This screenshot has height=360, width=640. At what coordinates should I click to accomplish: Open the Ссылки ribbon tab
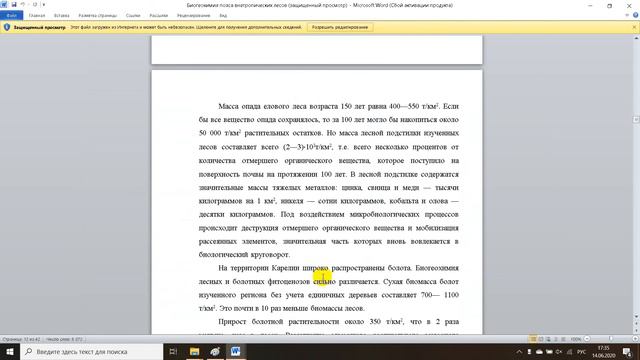(133, 16)
